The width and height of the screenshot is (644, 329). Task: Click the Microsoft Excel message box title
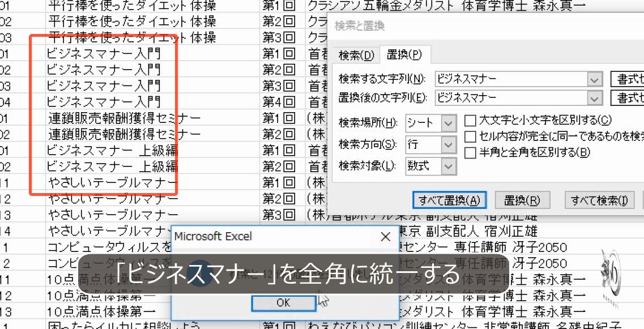point(213,237)
